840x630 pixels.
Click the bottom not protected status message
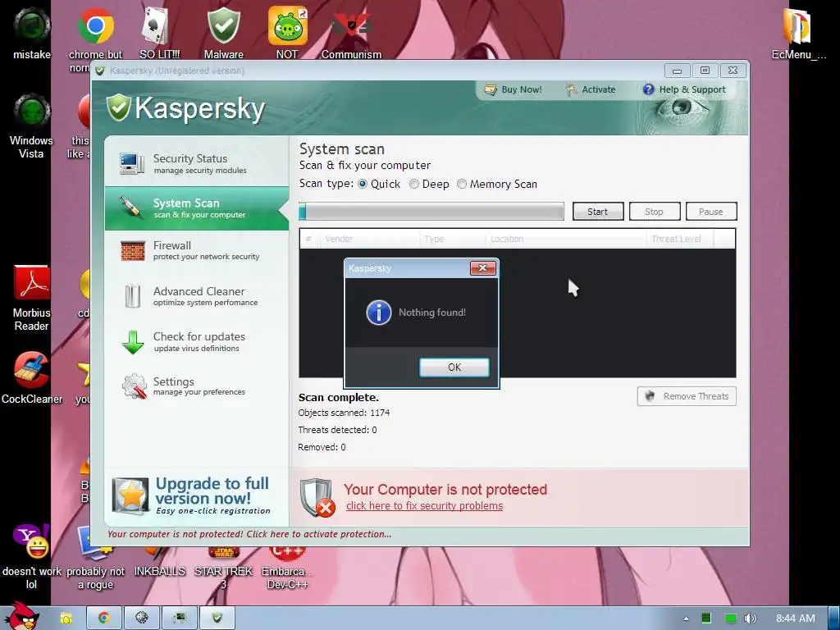pyautogui.click(x=249, y=534)
